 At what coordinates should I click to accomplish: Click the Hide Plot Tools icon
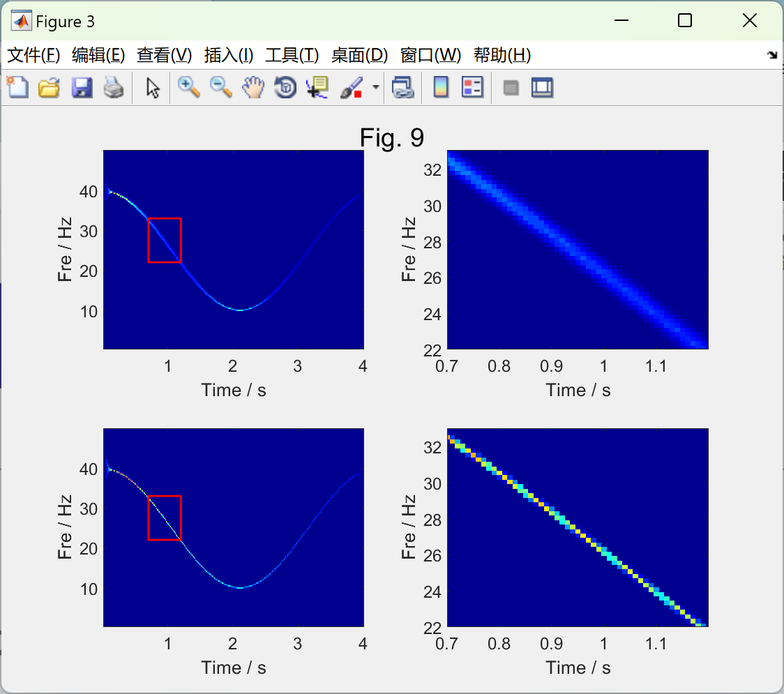point(511,88)
